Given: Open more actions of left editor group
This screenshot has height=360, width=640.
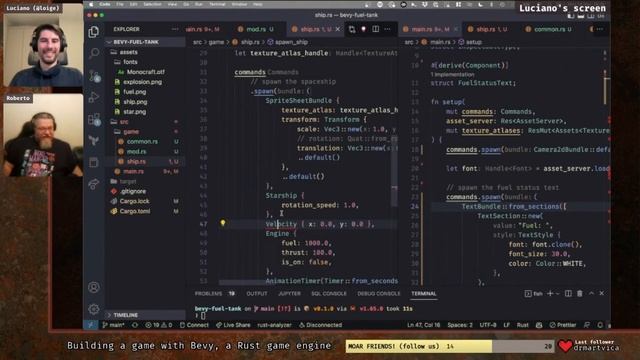Looking at the screenshot, I should pos(387,29).
